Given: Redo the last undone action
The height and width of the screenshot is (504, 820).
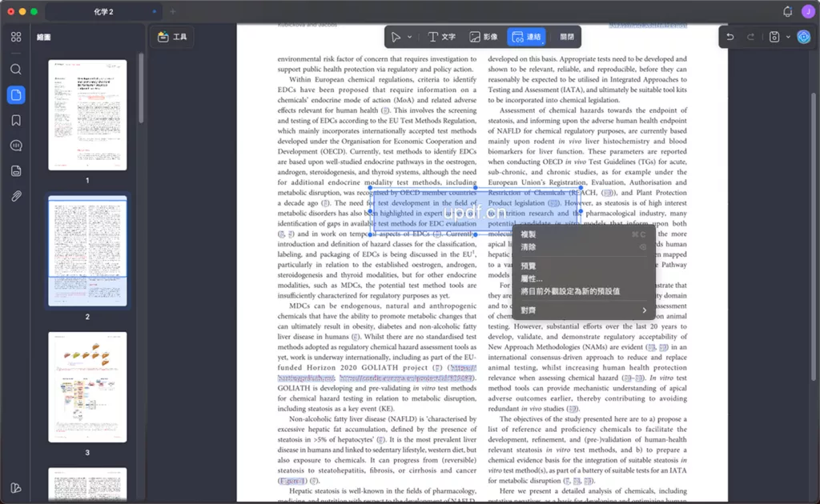Looking at the screenshot, I should [x=750, y=37].
